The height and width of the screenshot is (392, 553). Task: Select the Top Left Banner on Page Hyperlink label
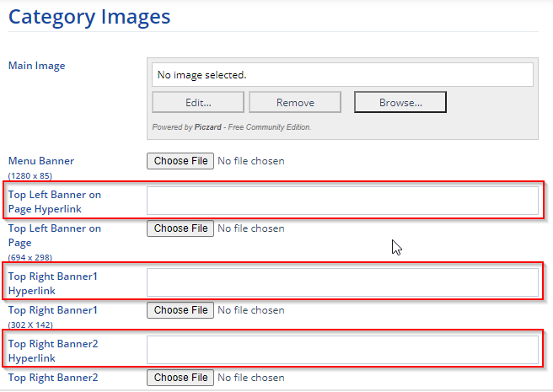click(x=54, y=201)
